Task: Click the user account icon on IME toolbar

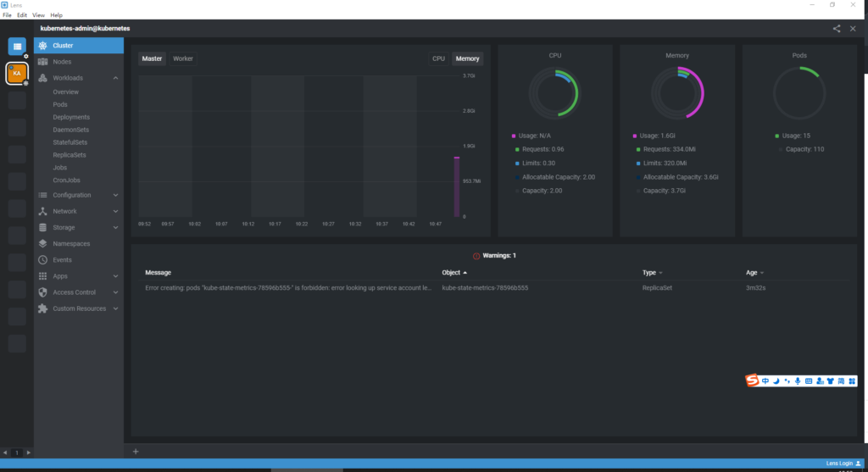Action: (x=820, y=381)
